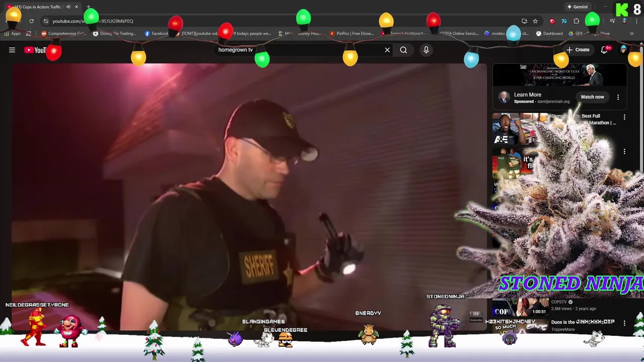Viewport: 644px width, 362px height.
Task: Open the 'Comprehensive G...' Reddit bookmark
Action: coord(64,34)
